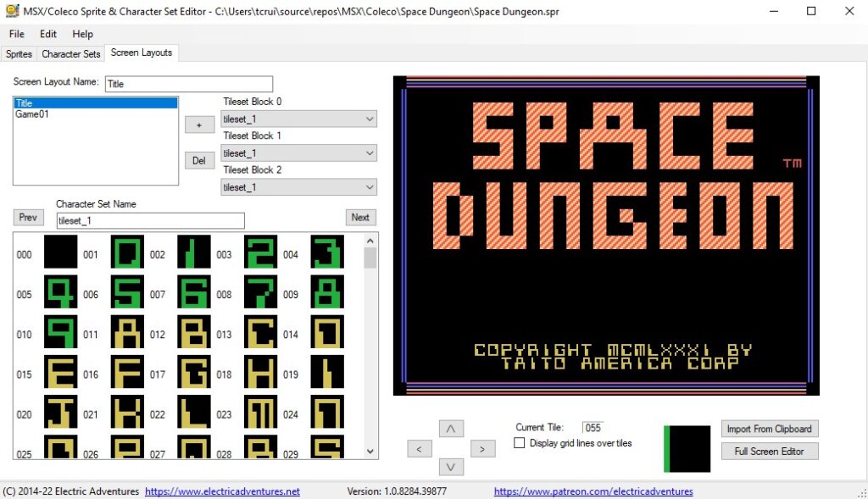This screenshot has height=499, width=868.
Task: Open the File menu
Action: pyautogui.click(x=17, y=34)
